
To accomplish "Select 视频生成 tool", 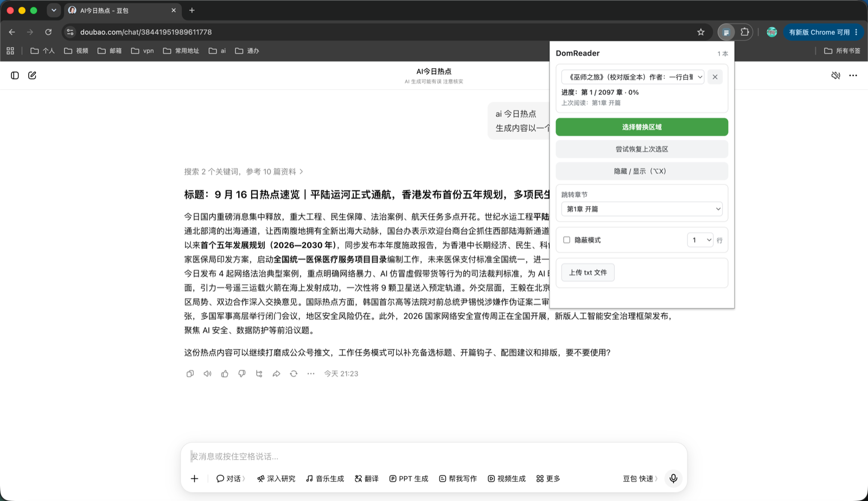I will tap(507, 479).
